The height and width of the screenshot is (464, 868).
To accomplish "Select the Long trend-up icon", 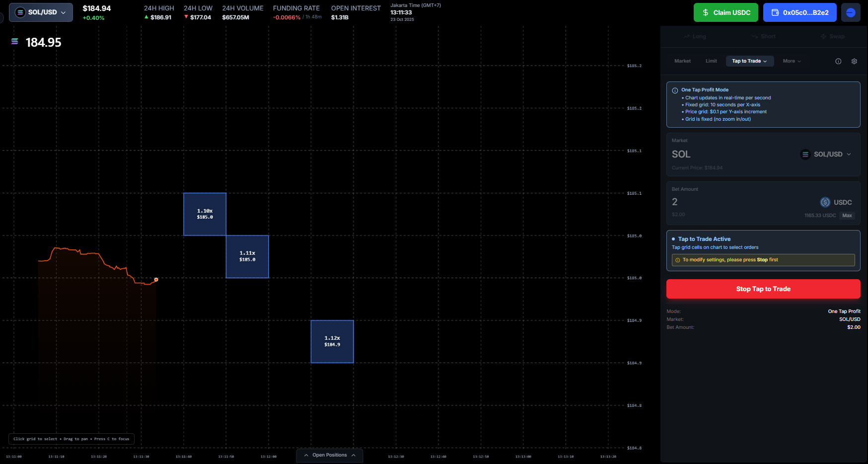I will pyautogui.click(x=687, y=36).
